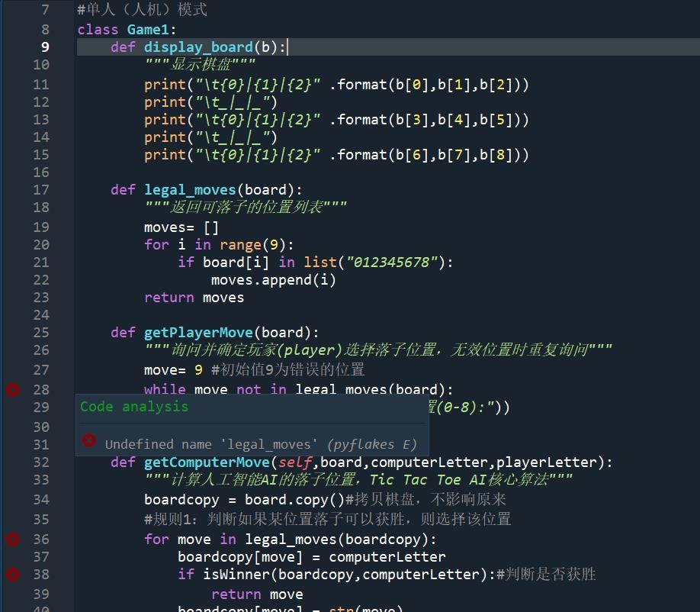Click the getComputerMove function name

coord(207,462)
